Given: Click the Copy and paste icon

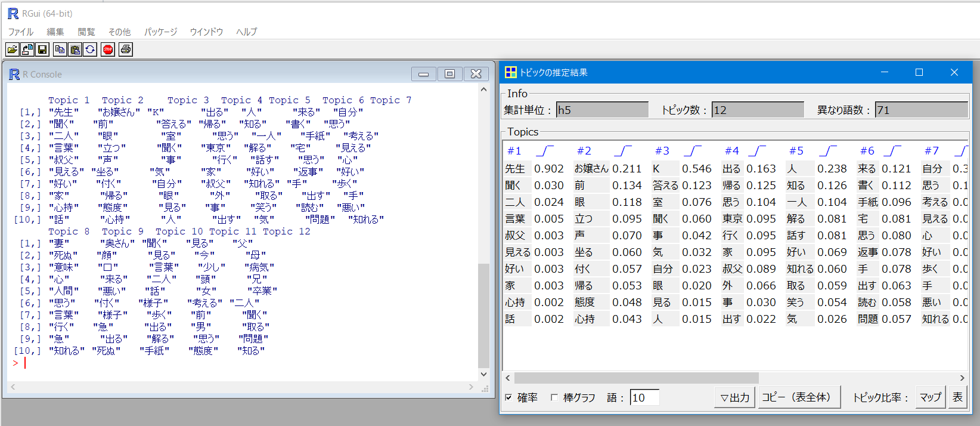Looking at the screenshot, I should [89, 50].
